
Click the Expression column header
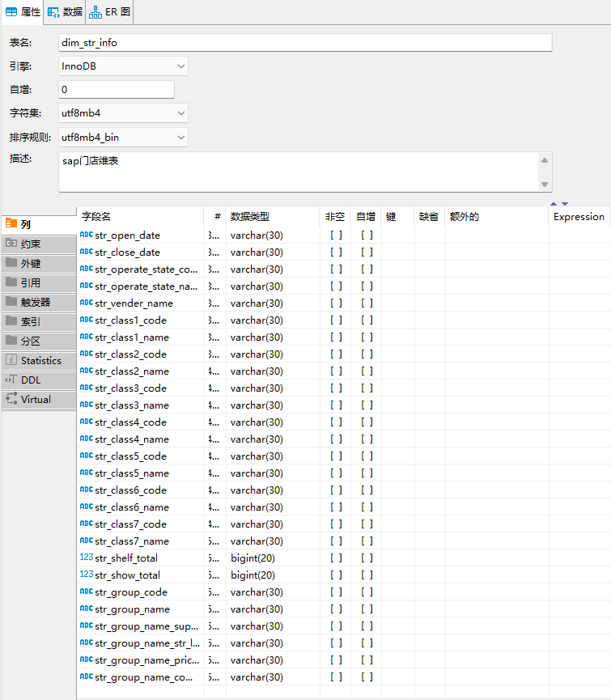point(579,217)
